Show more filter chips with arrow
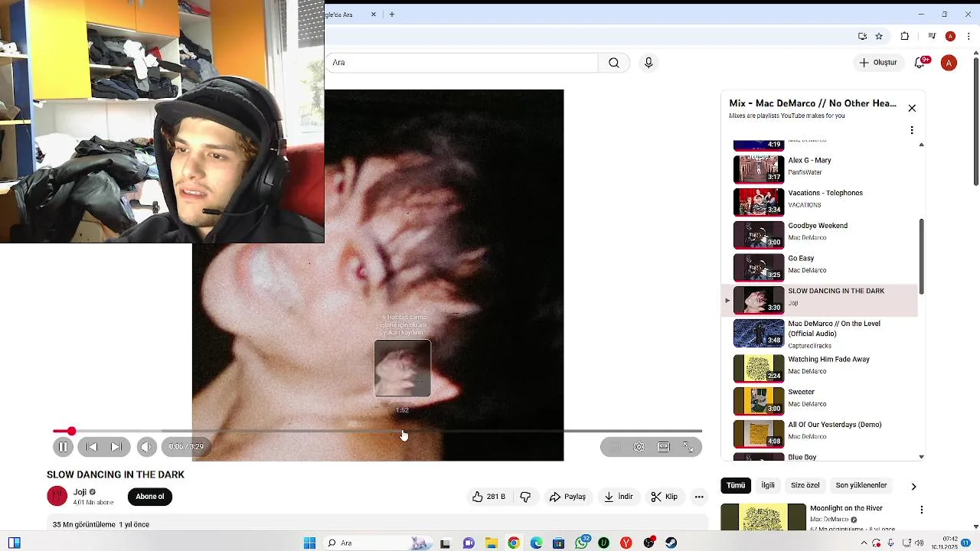Viewport: 980px width, 551px height. tap(913, 486)
